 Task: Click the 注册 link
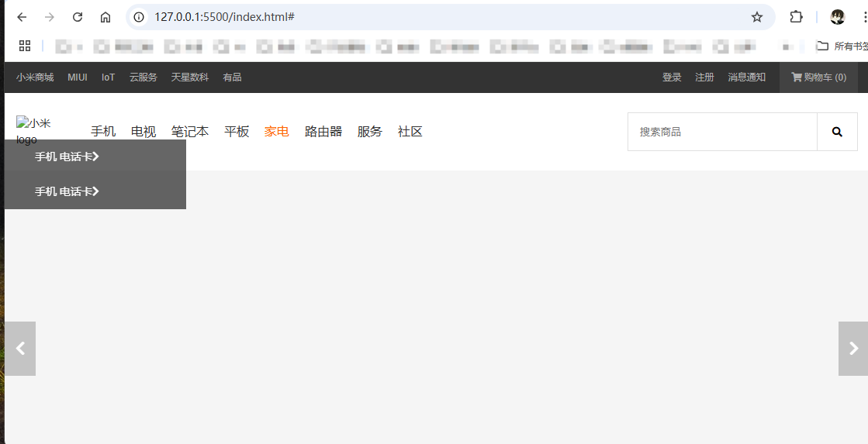(704, 77)
